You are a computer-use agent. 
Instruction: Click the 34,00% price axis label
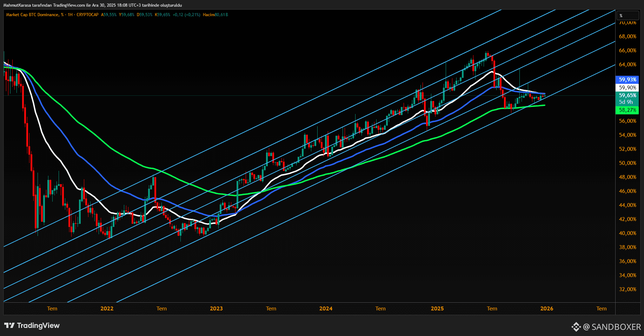(628, 275)
